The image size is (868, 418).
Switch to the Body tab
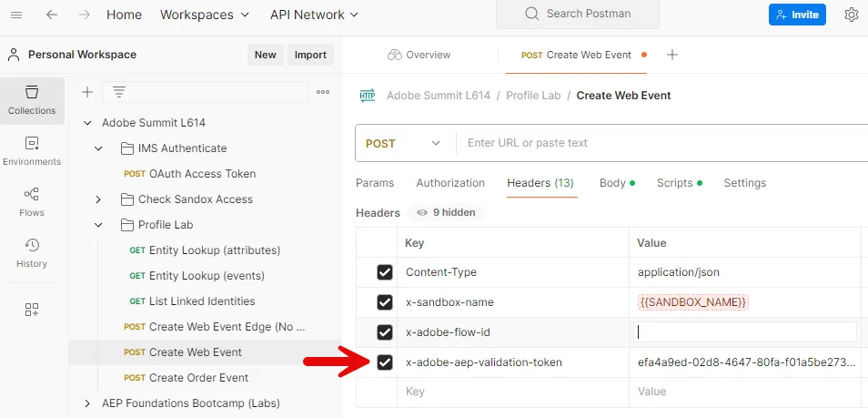tap(617, 183)
